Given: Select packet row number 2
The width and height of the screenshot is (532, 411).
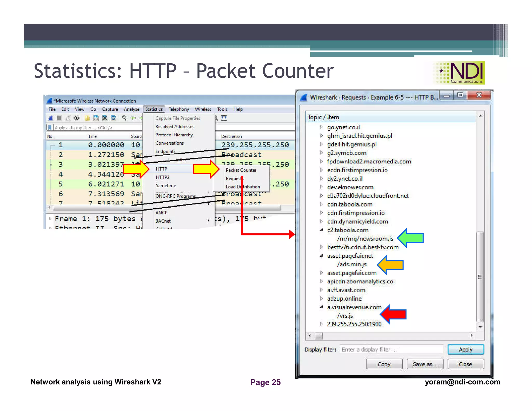Looking at the screenshot, I should pos(170,155).
